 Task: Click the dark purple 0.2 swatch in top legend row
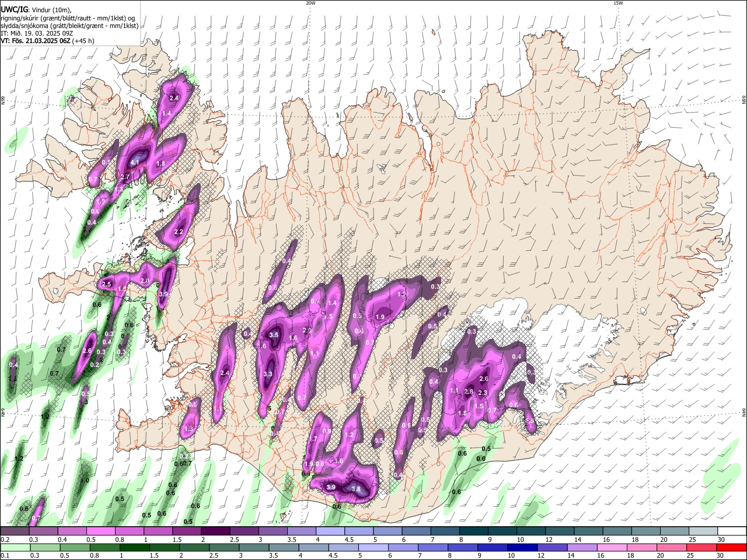pos(15,531)
